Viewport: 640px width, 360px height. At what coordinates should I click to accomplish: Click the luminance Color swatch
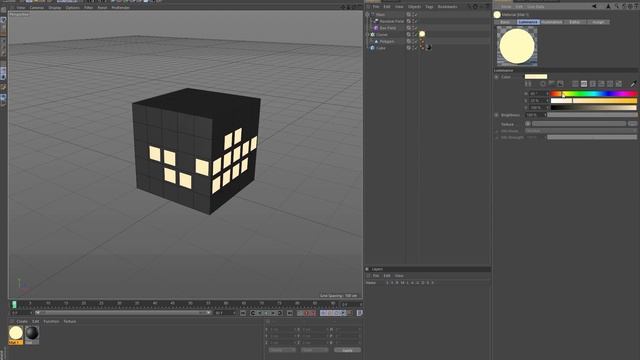[x=536, y=77]
